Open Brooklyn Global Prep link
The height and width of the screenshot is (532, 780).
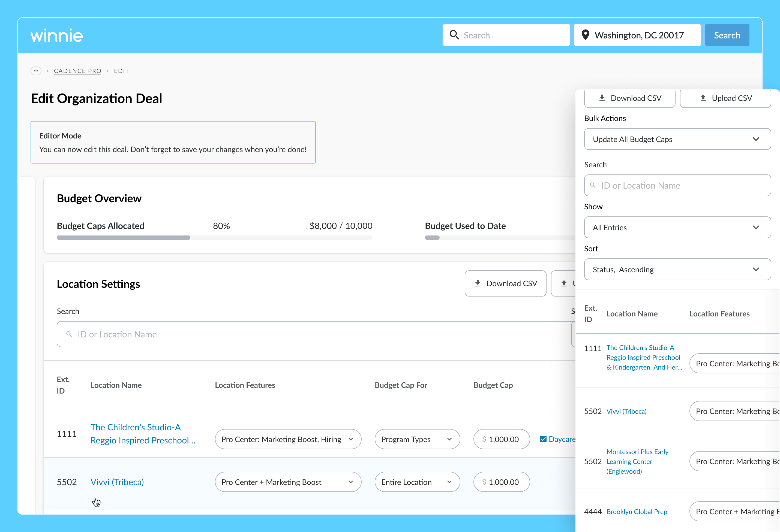637,512
